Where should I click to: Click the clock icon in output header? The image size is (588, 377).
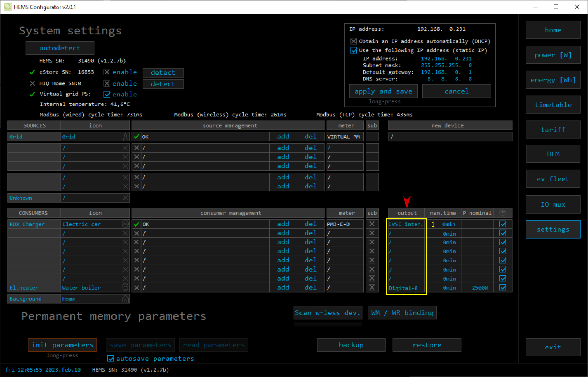[503, 212]
